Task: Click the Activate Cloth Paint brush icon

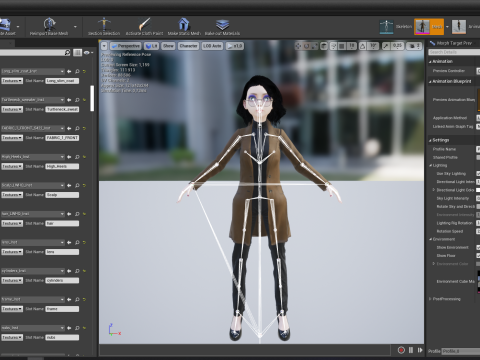Action: [x=144, y=24]
